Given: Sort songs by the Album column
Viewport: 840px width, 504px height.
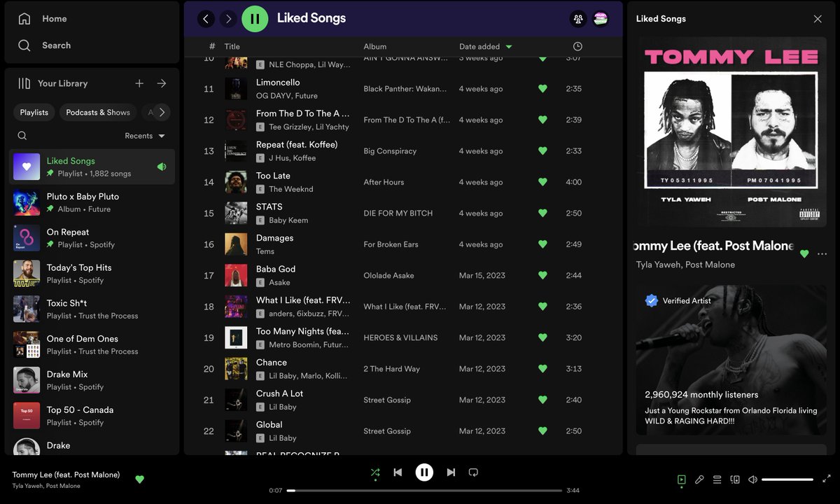Looking at the screenshot, I should pyautogui.click(x=374, y=46).
